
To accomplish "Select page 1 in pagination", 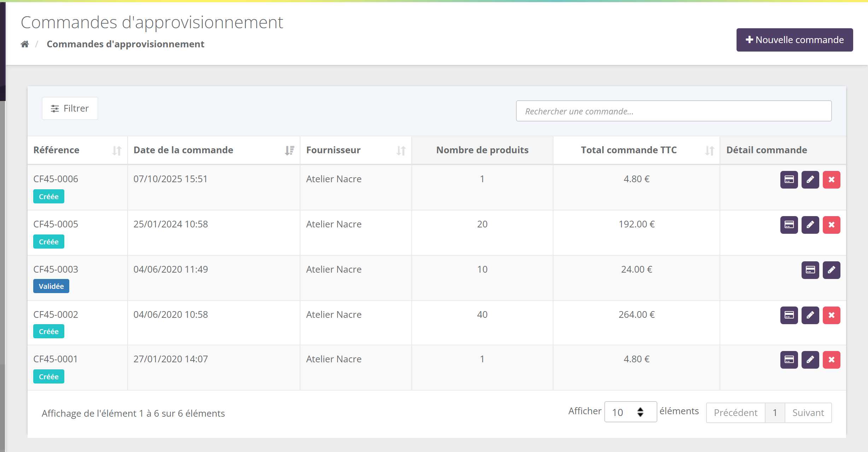I will tap(775, 413).
